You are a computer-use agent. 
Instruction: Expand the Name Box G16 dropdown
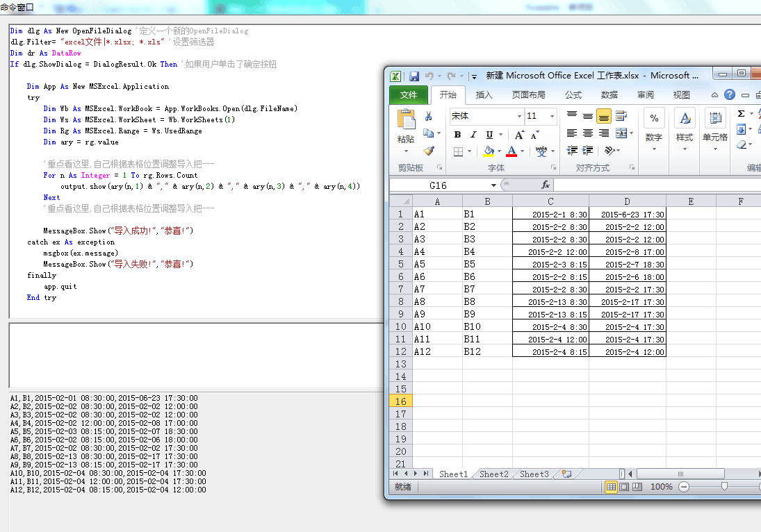click(493, 185)
